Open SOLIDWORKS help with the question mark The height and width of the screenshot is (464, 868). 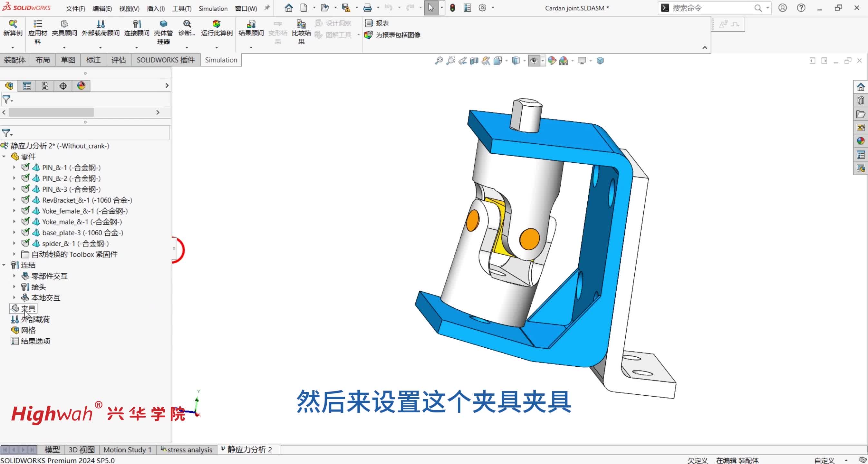pyautogui.click(x=801, y=8)
